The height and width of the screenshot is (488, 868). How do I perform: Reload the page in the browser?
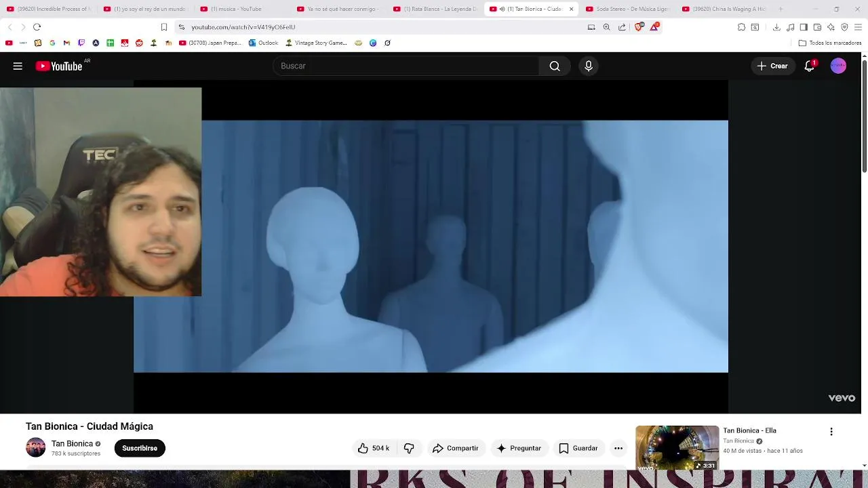coord(37,27)
